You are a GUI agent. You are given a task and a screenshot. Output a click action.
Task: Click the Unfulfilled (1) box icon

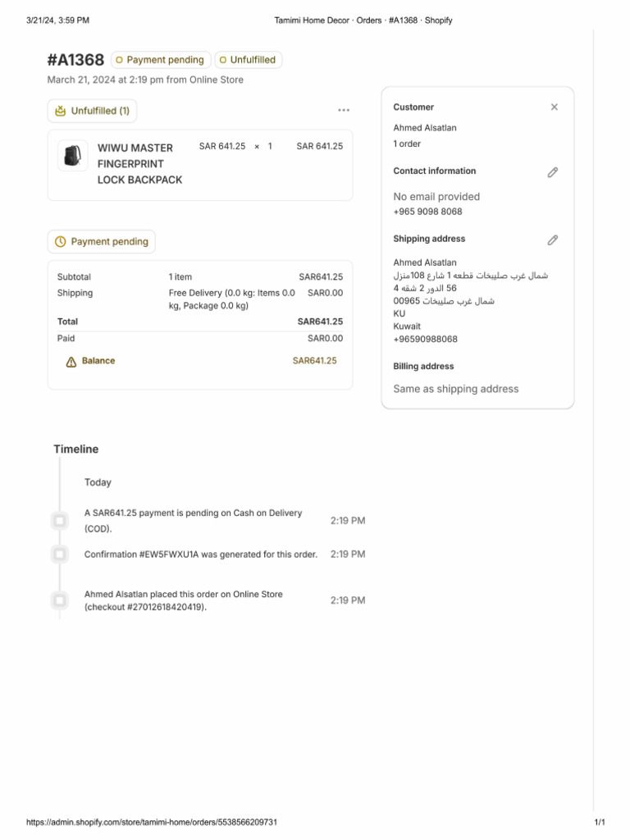point(61,111)
